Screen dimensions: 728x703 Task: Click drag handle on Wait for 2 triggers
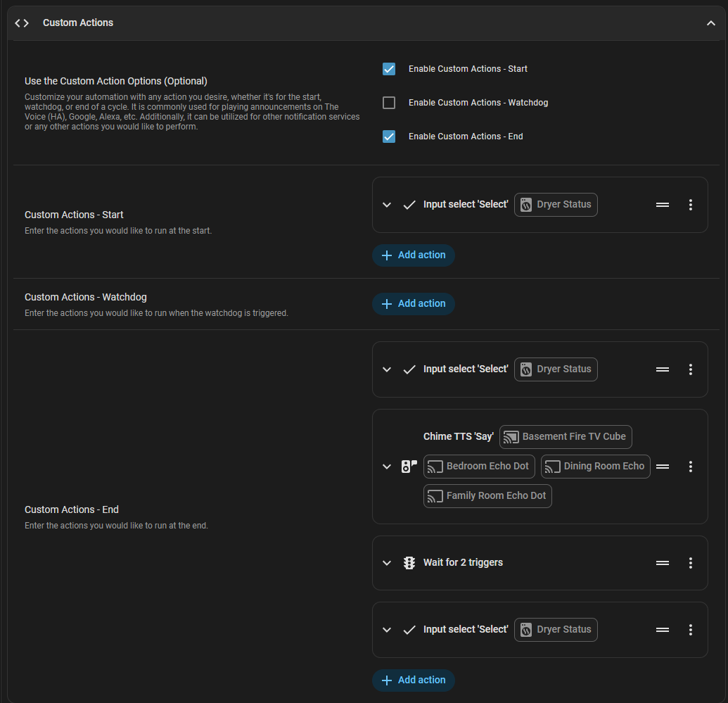(x=662, y=563)
